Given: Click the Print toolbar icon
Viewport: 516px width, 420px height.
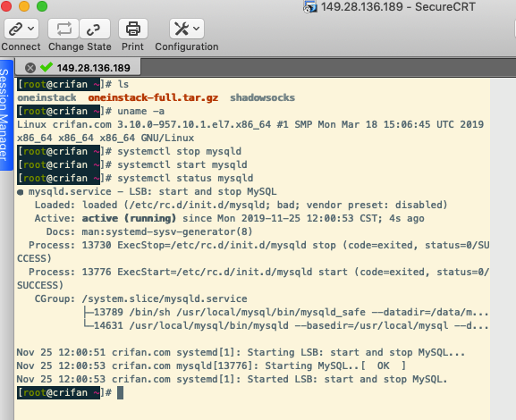Looking at the screenshot, I should click(x=133, y=29).
